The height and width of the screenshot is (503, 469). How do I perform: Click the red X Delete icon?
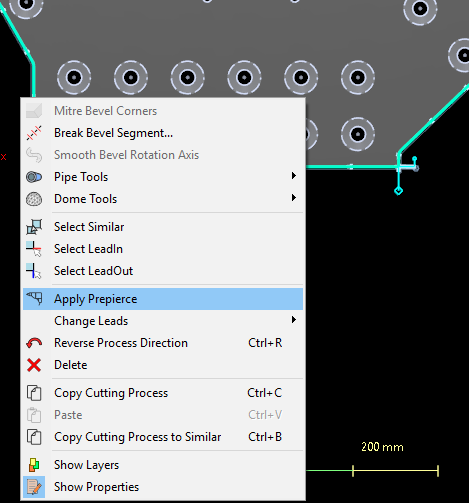point(34,365)
